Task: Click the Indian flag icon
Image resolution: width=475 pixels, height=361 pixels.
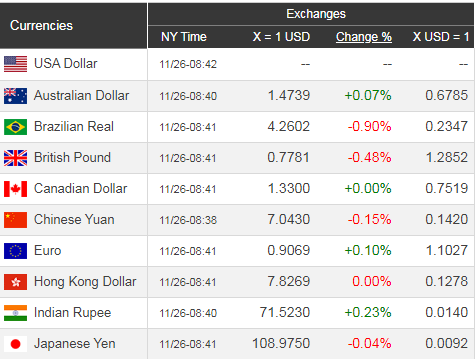Action: [15, 313]
